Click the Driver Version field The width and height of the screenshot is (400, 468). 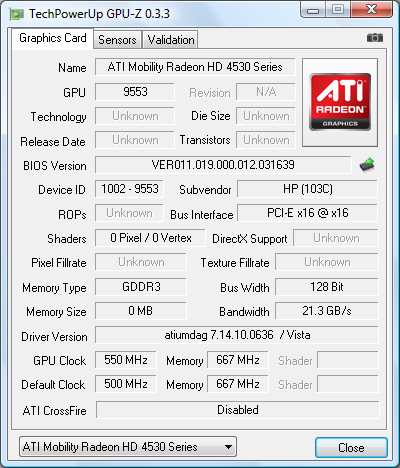click(x=237, y=335)
